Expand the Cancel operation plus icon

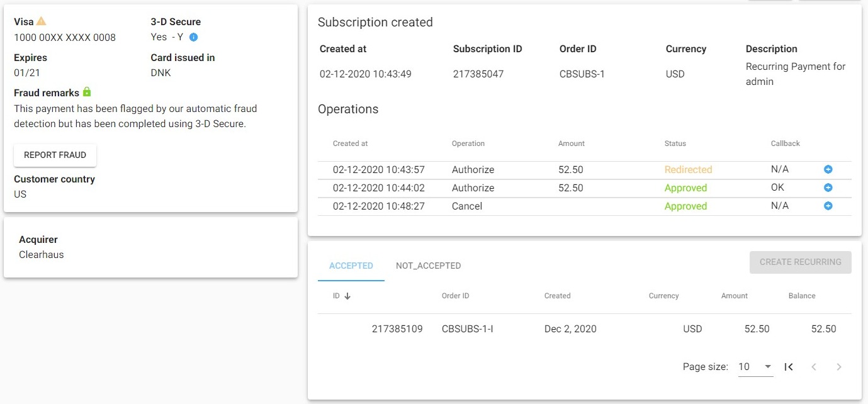[x=828, y=206]
